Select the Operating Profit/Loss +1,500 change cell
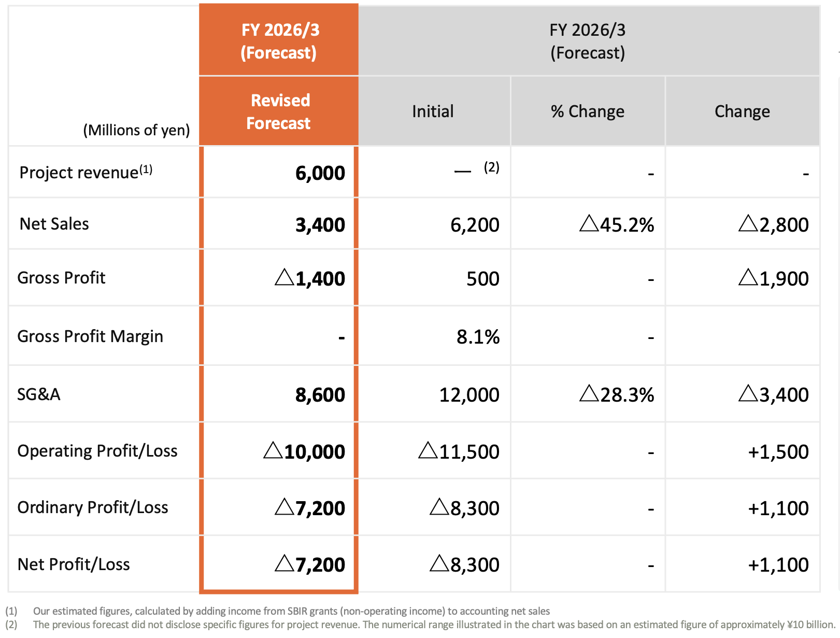 (x=778, y=452)
